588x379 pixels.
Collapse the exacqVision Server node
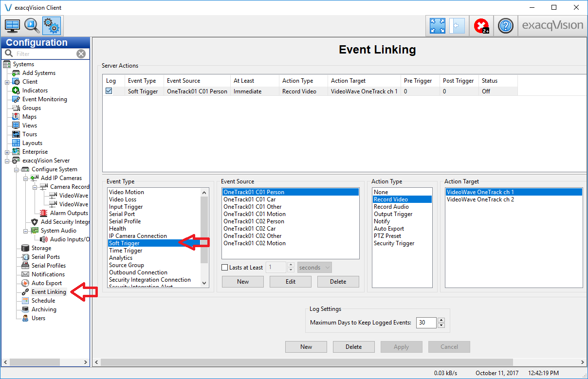7,161
